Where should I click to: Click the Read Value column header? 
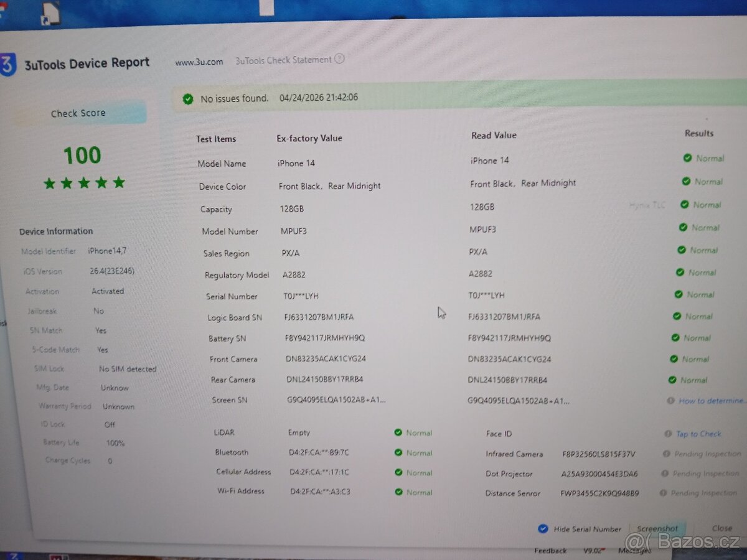click(494, 135)
